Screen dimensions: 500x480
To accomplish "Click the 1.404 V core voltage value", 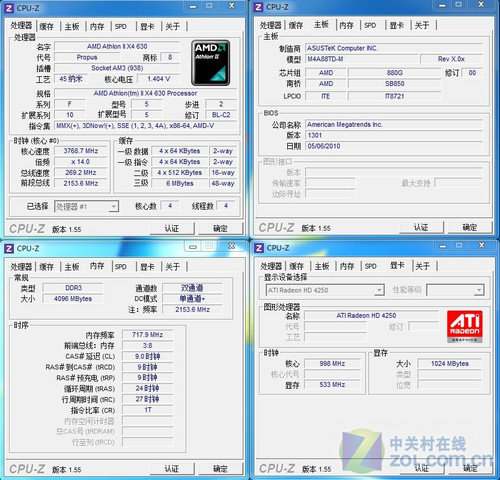I will pyautogui.click(x=159, y=79).
